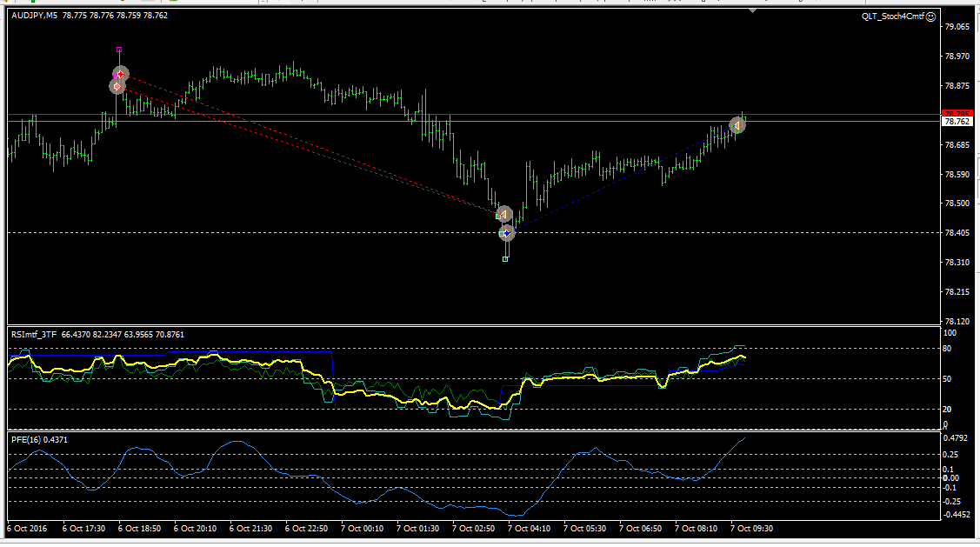
Task: Click the 78.215 price scale value
Action: point(957,292)
